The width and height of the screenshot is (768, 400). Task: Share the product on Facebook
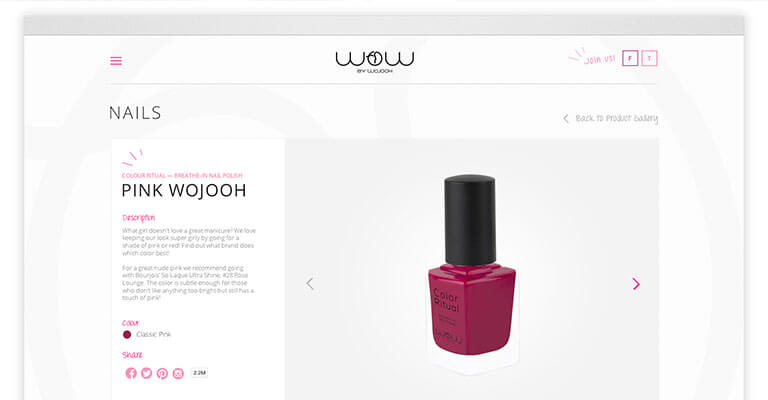coord(131,373)
